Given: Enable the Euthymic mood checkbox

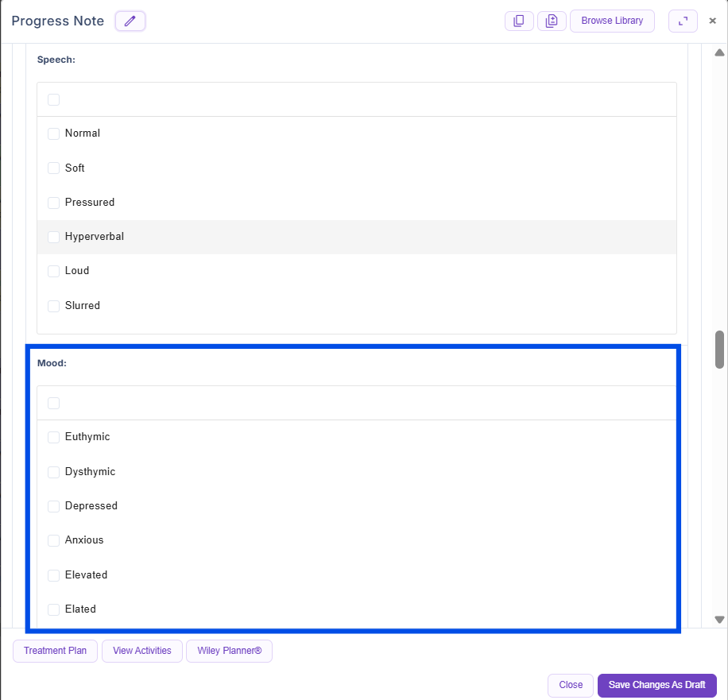Looking at the screenshot, I should pyautogui.click(x=54, y=437).
